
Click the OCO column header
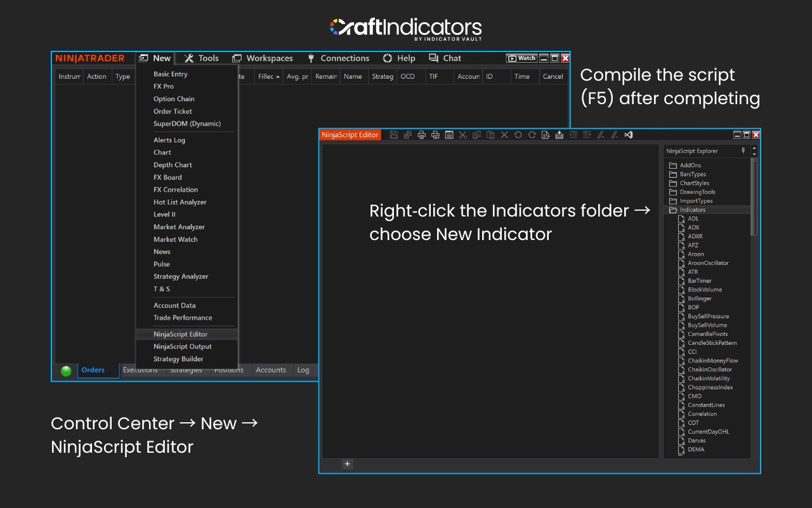click(411, 76)
